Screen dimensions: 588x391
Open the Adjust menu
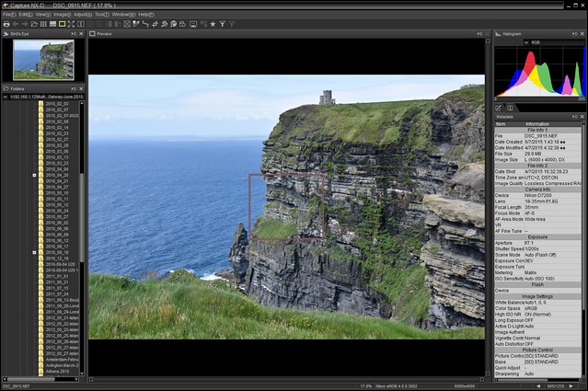83,14
